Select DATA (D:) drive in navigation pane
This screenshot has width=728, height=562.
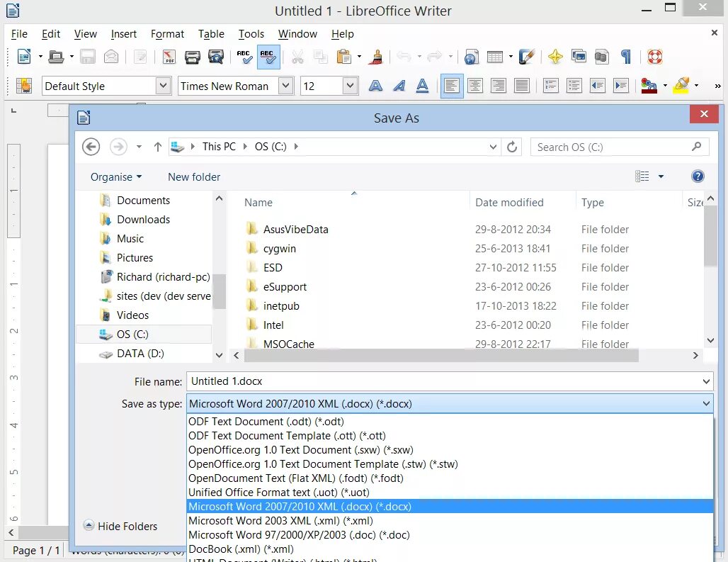(x=140, y=354)
